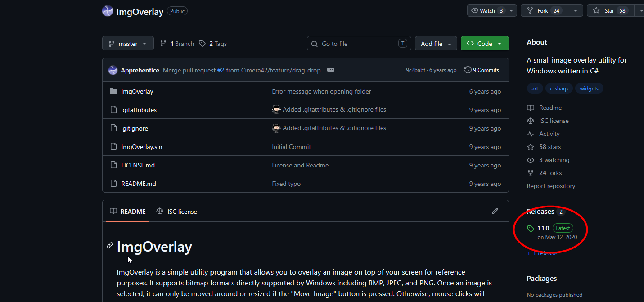
Task: Click the file icon beside ImgOverlay.sln
Action: point(113,147)
